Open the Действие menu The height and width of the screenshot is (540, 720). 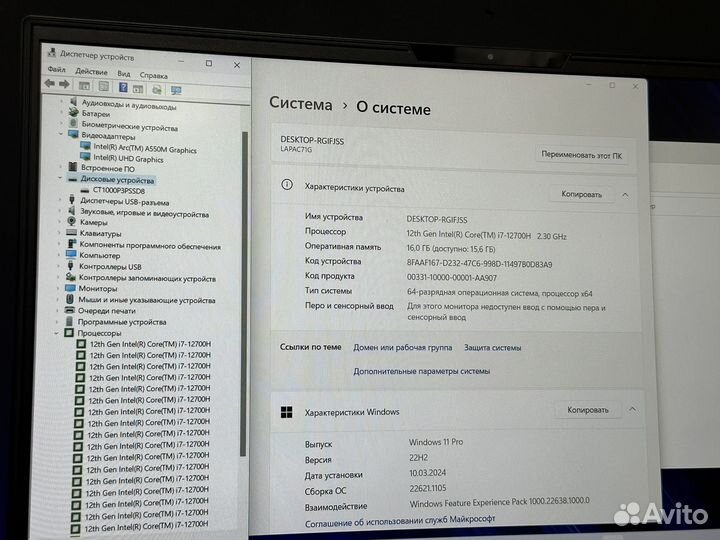tap(91, 72)
